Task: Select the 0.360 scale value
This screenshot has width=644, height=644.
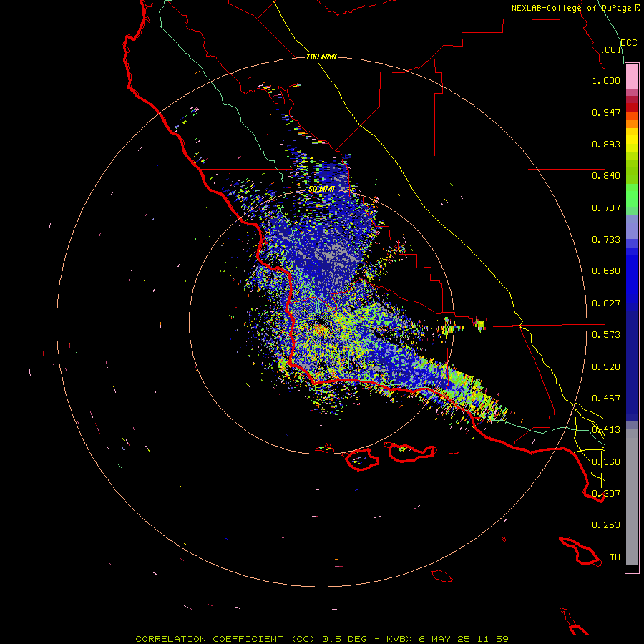Action: (x=606, y=462)
